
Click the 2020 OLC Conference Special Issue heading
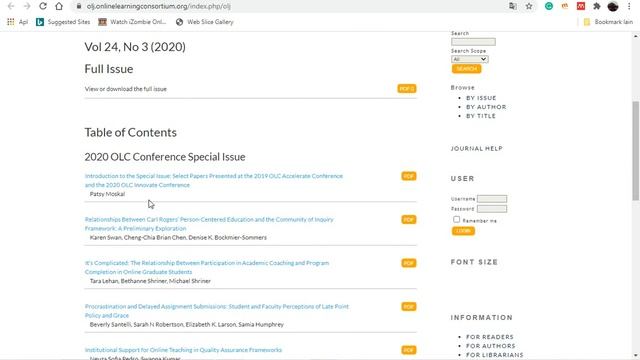click(x=165, y=157)
